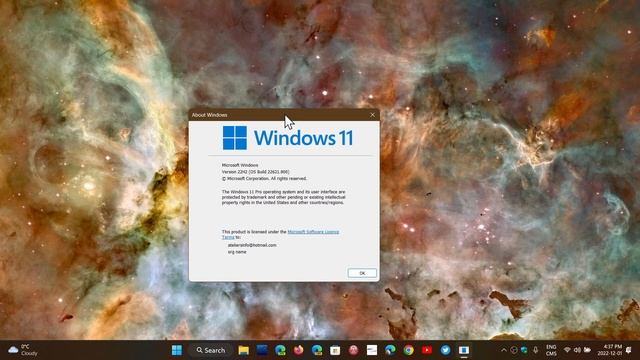Viewport: 640px width, 360px height.
Task: Launch Firefox from the taskbar
Action: click(298, 350)
